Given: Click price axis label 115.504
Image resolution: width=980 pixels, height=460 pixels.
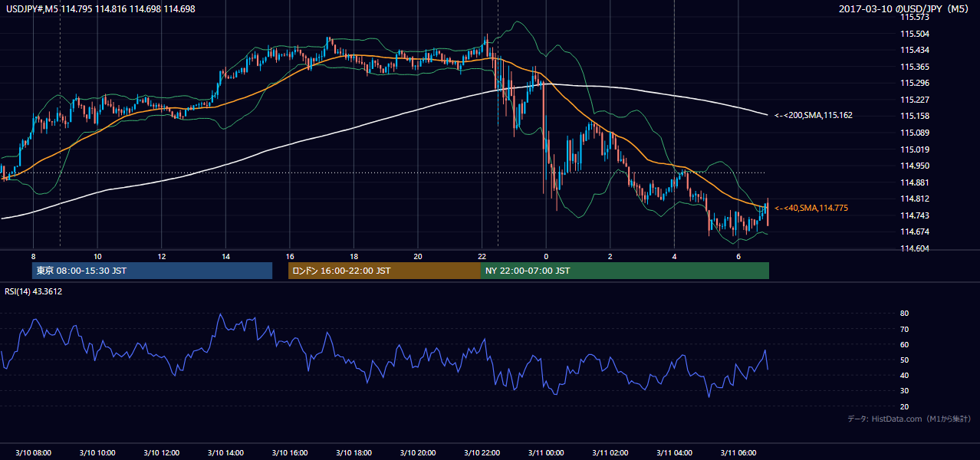Looking at the screenshot, I should (914, 34).
